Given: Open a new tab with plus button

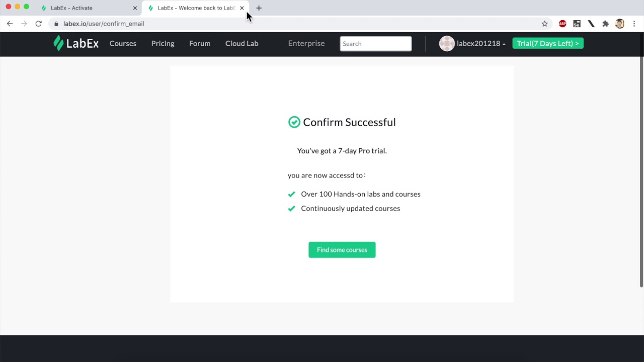Looking at the screenshot, I should pyautogui.click(x=259, y=8).
